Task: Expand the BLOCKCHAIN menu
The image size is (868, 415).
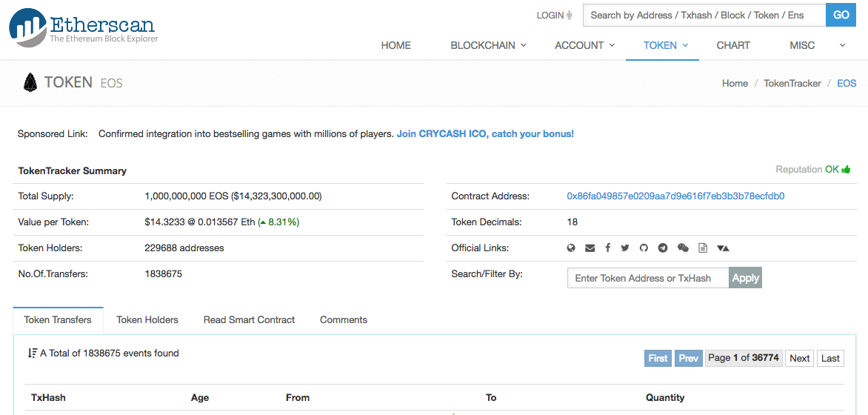Action: click(x=488, y=45)
